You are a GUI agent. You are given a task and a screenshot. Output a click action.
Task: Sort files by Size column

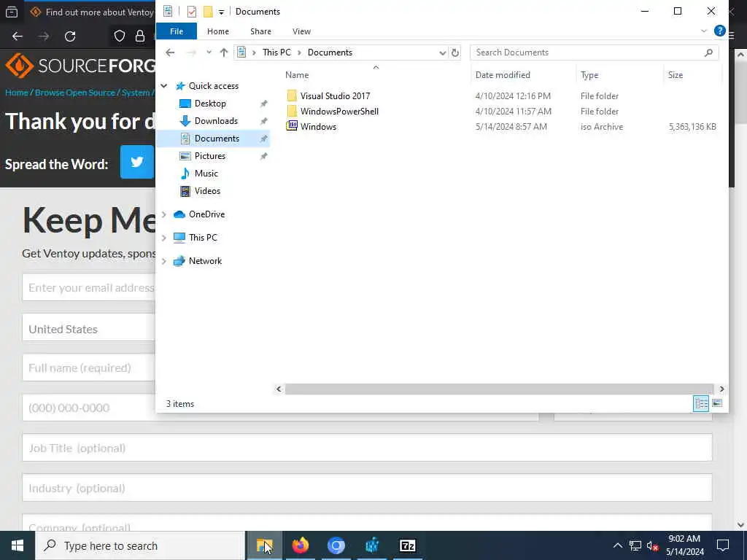(x=675, y=75)
